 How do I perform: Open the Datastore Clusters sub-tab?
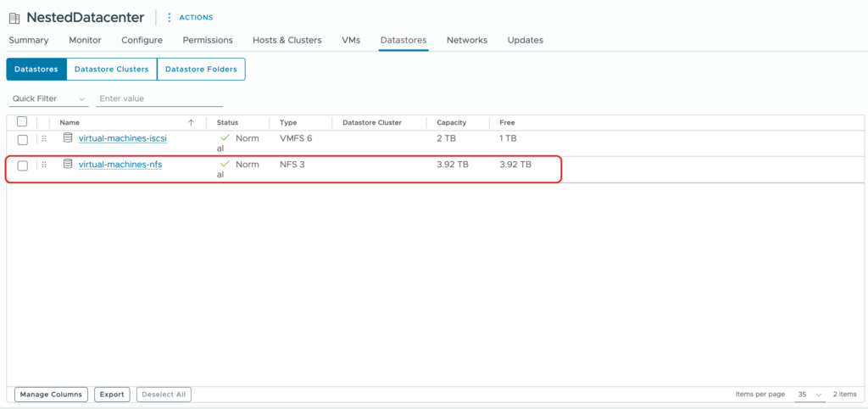(x=111, y=70)
